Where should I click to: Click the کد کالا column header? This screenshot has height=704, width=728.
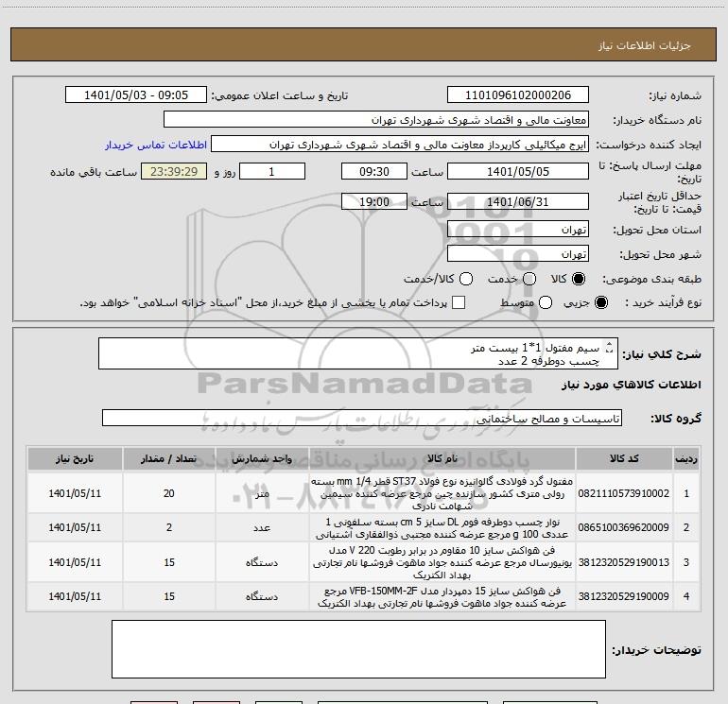pyautogui.click(x=624, y=459)
